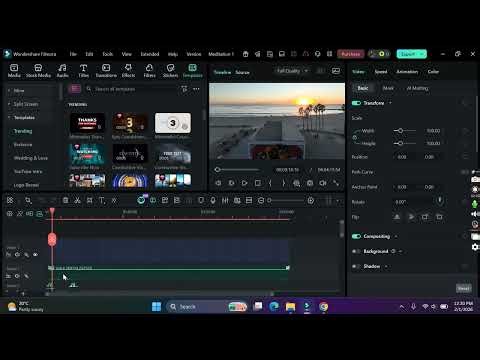
Task: Click the Export button
Action: pyautogui.click(x=408, y=54)
